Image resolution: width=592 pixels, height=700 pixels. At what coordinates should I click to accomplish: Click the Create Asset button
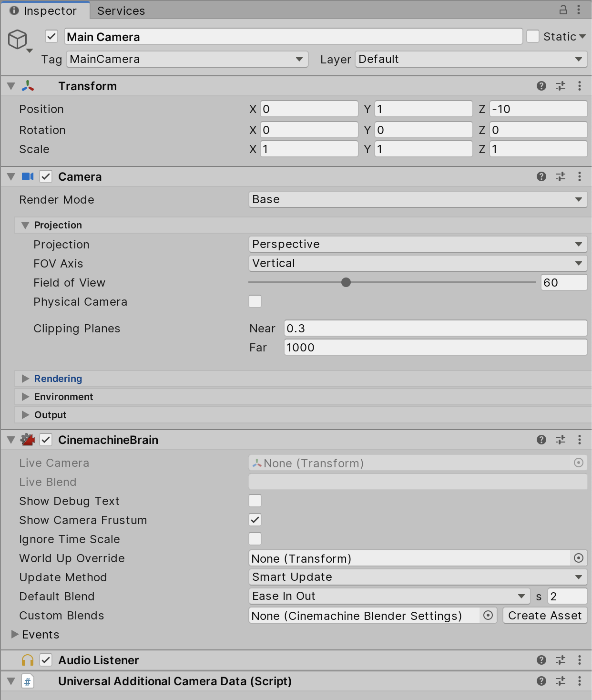click(545, 615)
